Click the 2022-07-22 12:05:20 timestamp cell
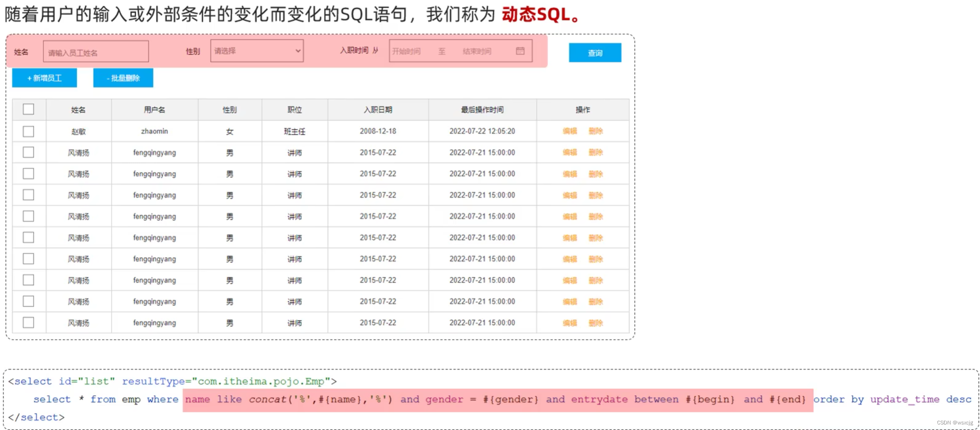Viewport: 980px width, 430px height. point(482,131)
